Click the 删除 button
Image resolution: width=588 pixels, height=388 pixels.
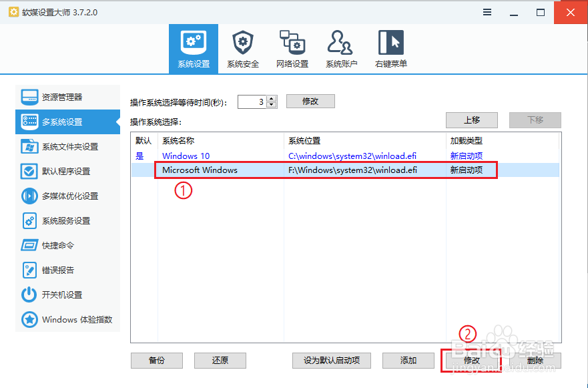[535, 361]
